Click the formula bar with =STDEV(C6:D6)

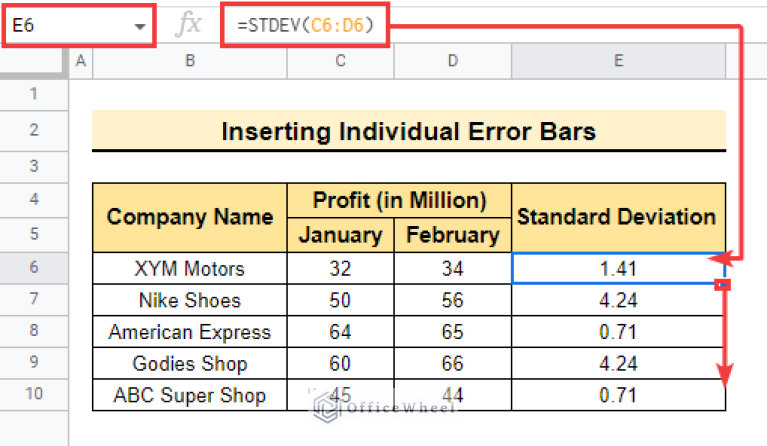(x=305, y=25)
